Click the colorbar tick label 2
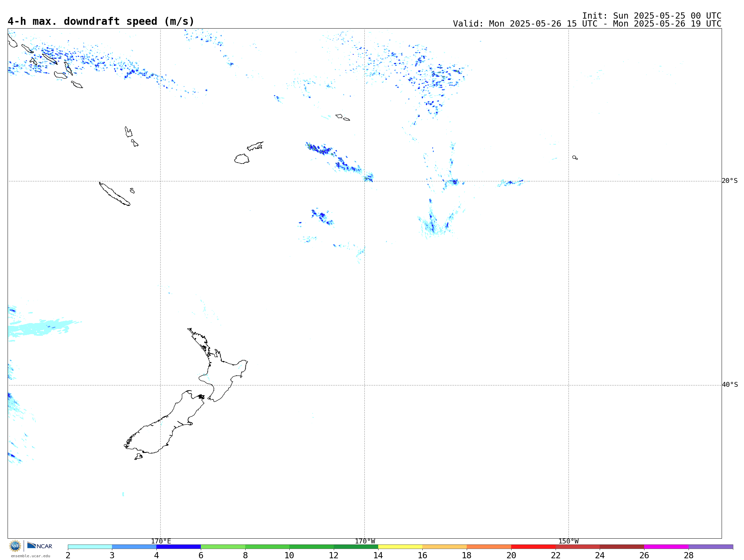744x560 pixels. [x=68, y=556]
